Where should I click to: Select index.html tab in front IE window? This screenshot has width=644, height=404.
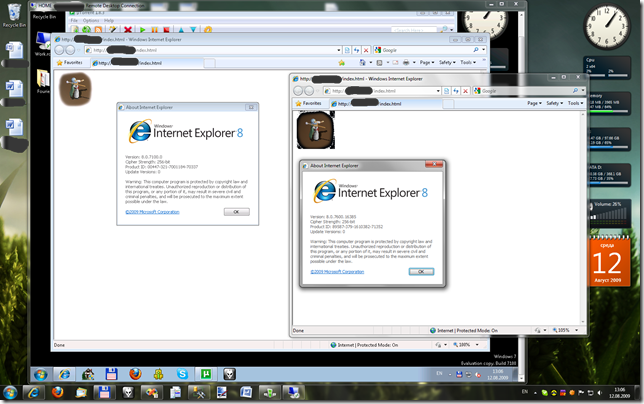pyautogui.click(x=385, y=103)
